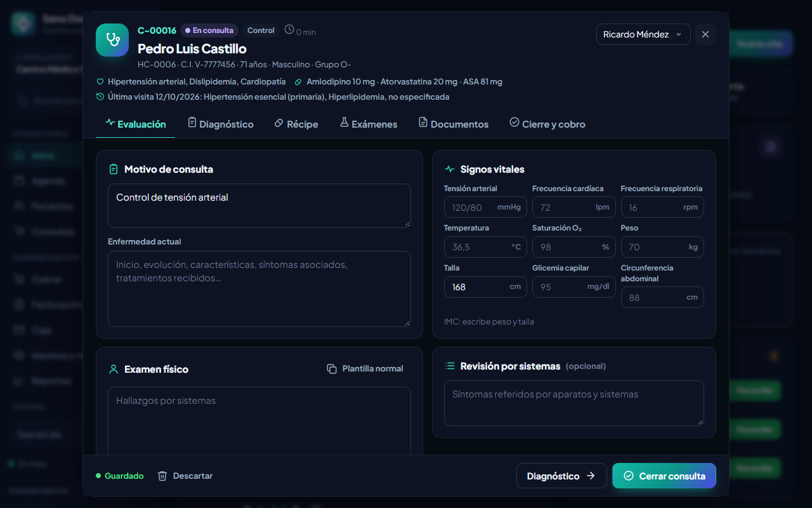
Task: Close the consultation dialog with the X
Action: click(705, 34)
